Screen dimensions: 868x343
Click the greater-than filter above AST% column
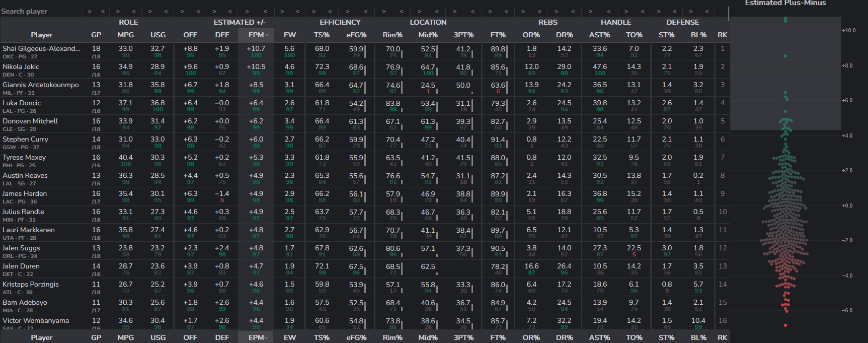[590, 11]
